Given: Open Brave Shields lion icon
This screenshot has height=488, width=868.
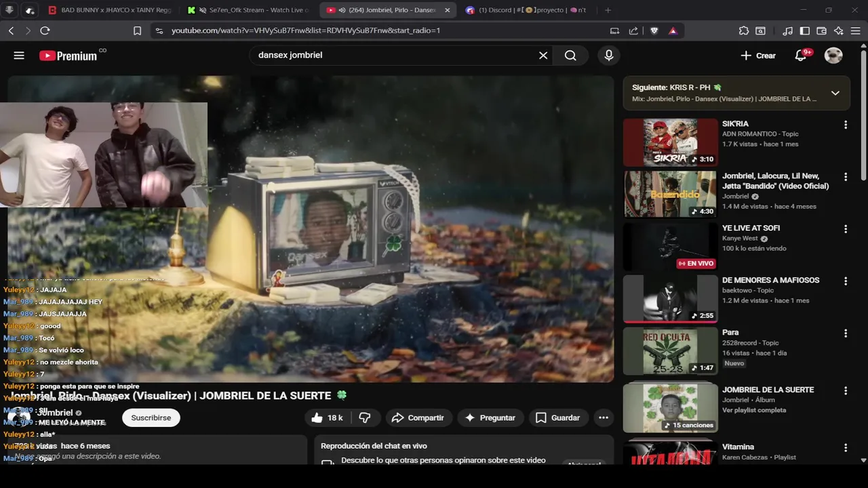Looking at the screenshot, I should (654, 30).
